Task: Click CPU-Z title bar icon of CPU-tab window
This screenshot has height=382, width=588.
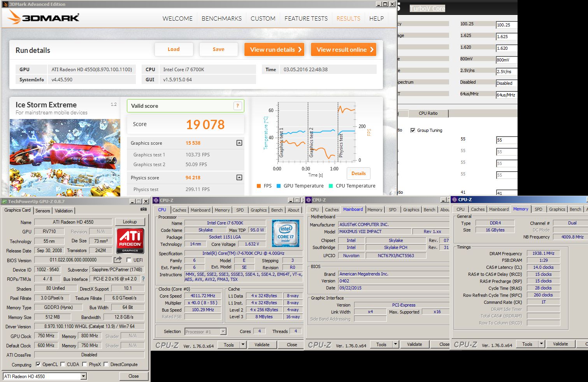Action: [156, 200]
